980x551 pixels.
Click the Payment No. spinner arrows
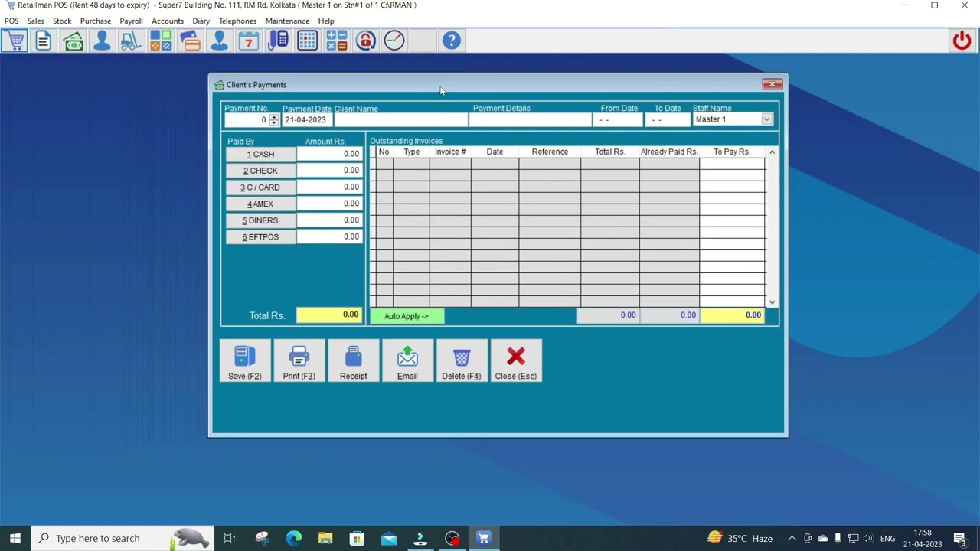pos(274,120)
